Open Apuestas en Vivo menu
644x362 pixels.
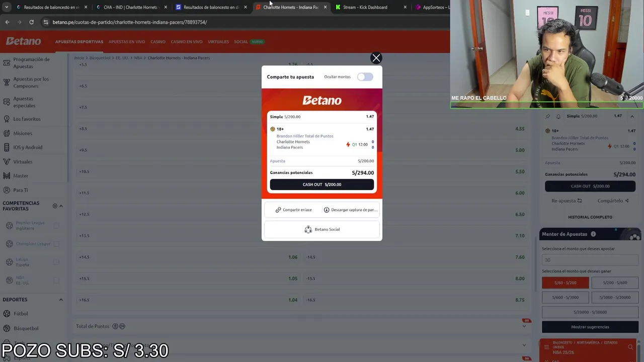click(127, 42)
